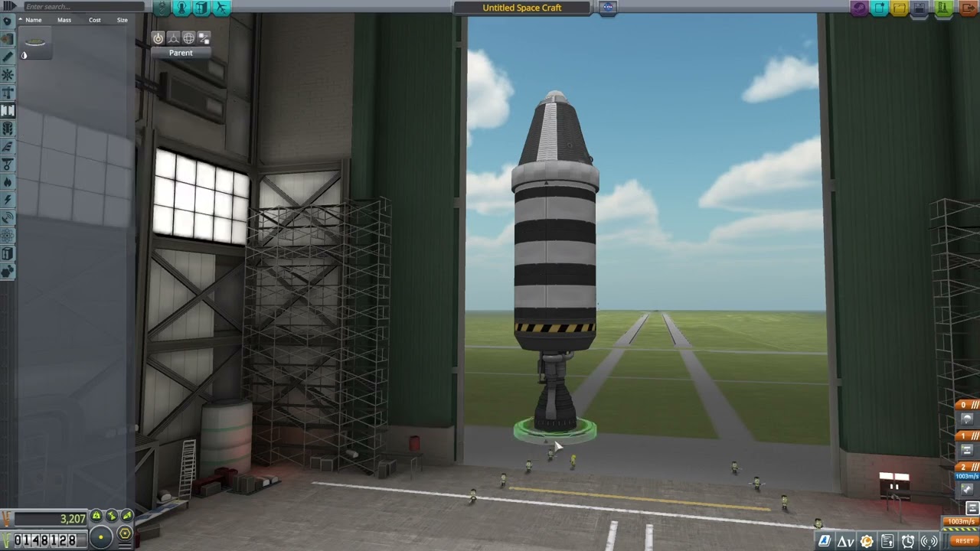Sort parts by Cost column
Viewport: 980px width, 551px height.
(95, 20)
